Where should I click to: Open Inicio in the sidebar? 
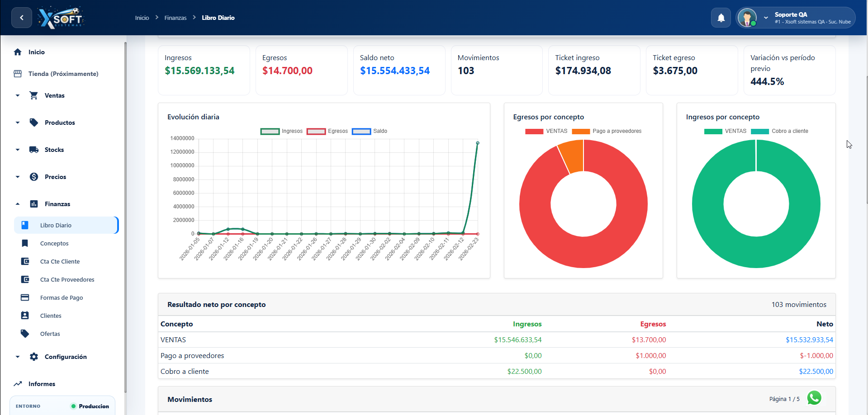pos(37,52)
